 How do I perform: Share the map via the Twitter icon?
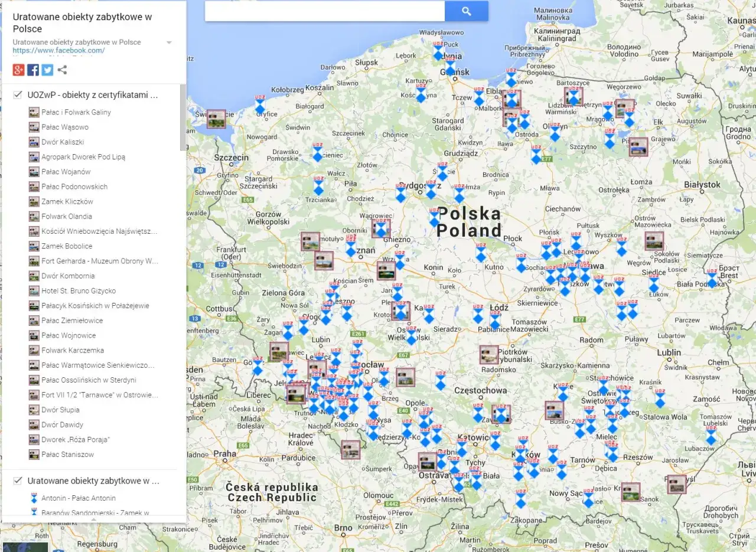click(47, 70)
